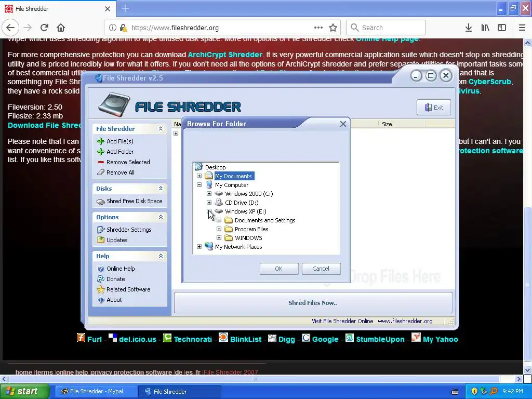Click the Add Folder green plus icon
The width and height of the screenshot is (532, 399).
(x=101, y=152)
